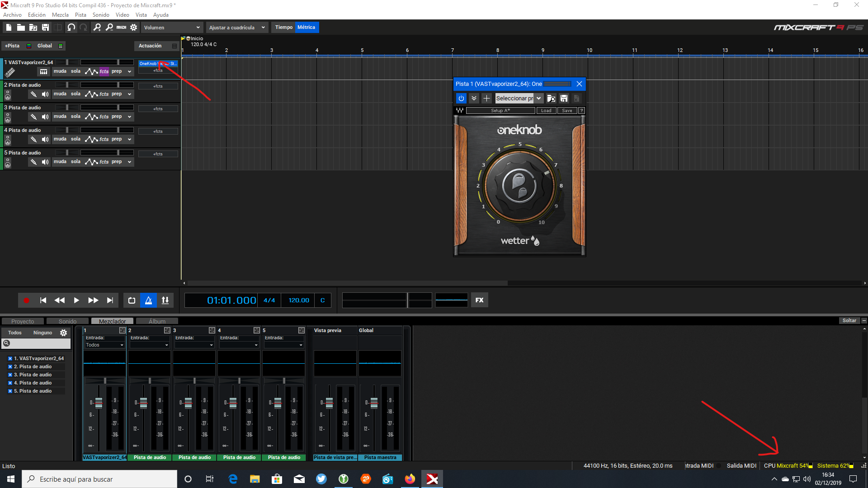Undo the last action
This screenshot has height=488, width=868.
(x=71, y=28)
